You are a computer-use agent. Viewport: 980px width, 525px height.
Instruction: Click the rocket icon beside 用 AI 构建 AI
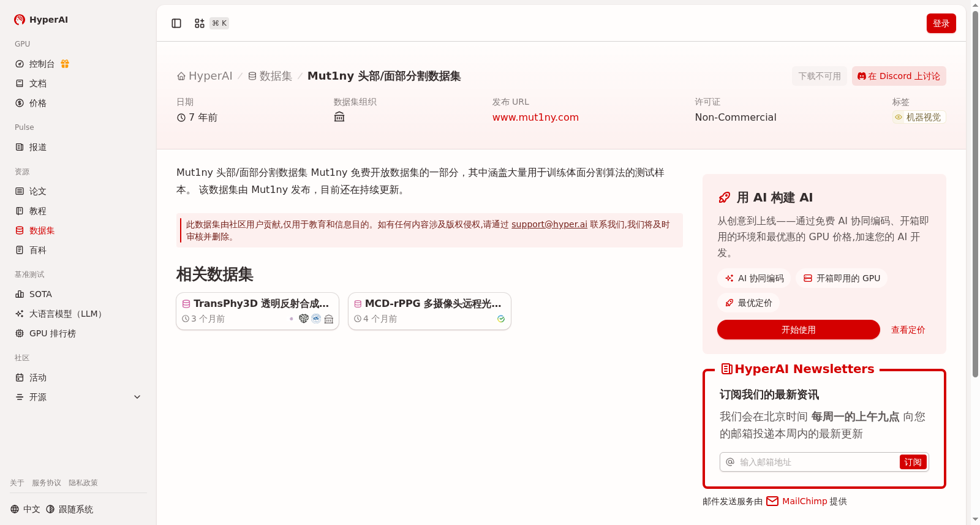click(725, 197)
